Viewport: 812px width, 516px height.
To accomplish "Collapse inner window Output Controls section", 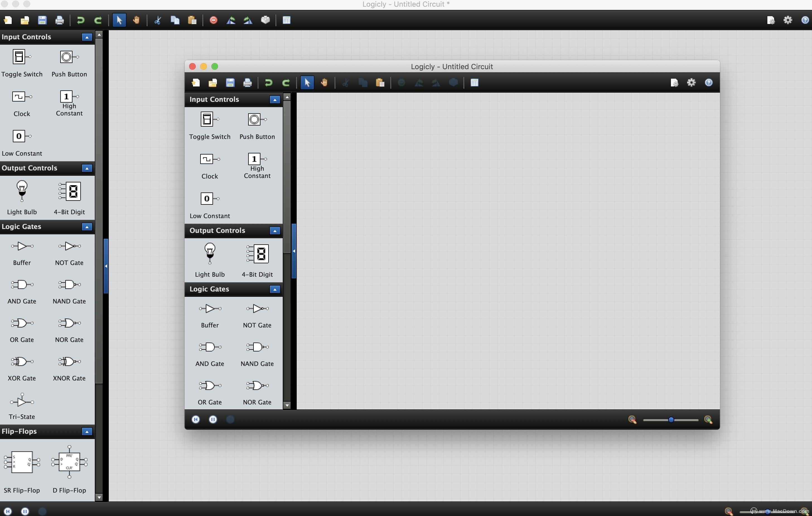I will click(x=274, y=231).
